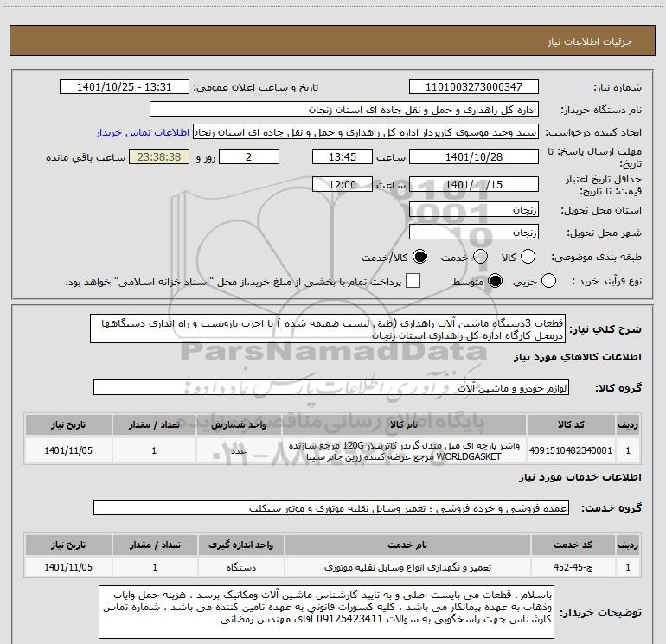
Task: Select the خدمت radio button
Action: click(480, 257)
